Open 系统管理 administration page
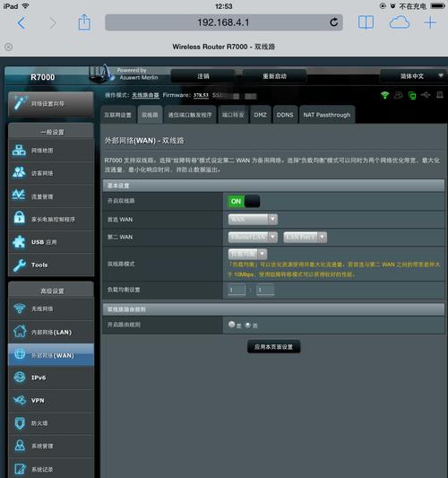 coord(51,446)
